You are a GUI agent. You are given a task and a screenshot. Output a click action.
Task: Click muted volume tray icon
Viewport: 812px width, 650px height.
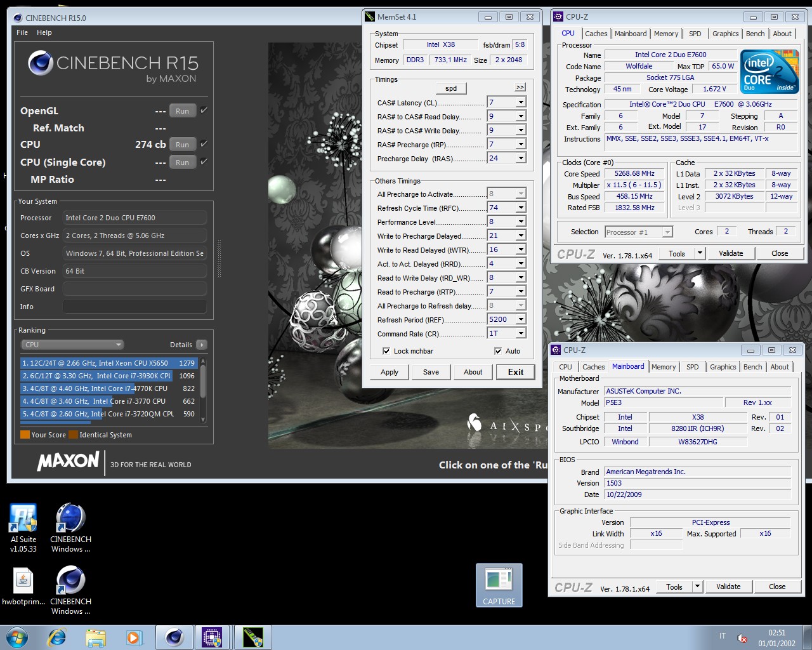pos(742,638)
